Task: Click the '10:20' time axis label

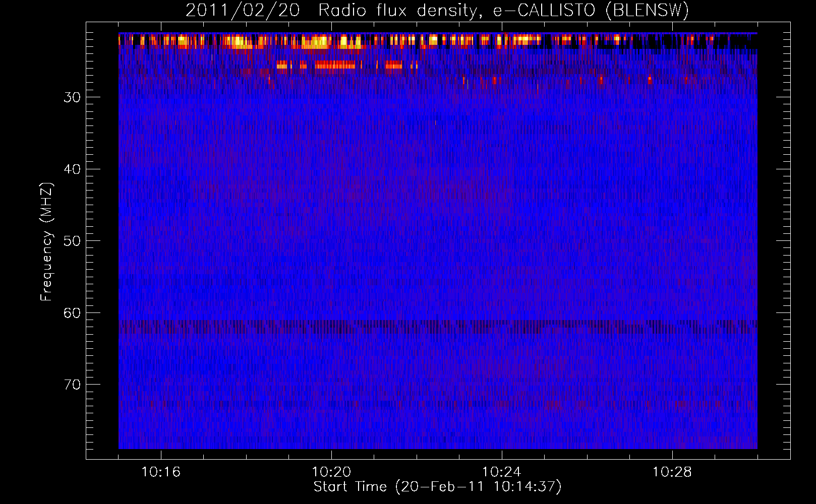Action: coord(331,472)
